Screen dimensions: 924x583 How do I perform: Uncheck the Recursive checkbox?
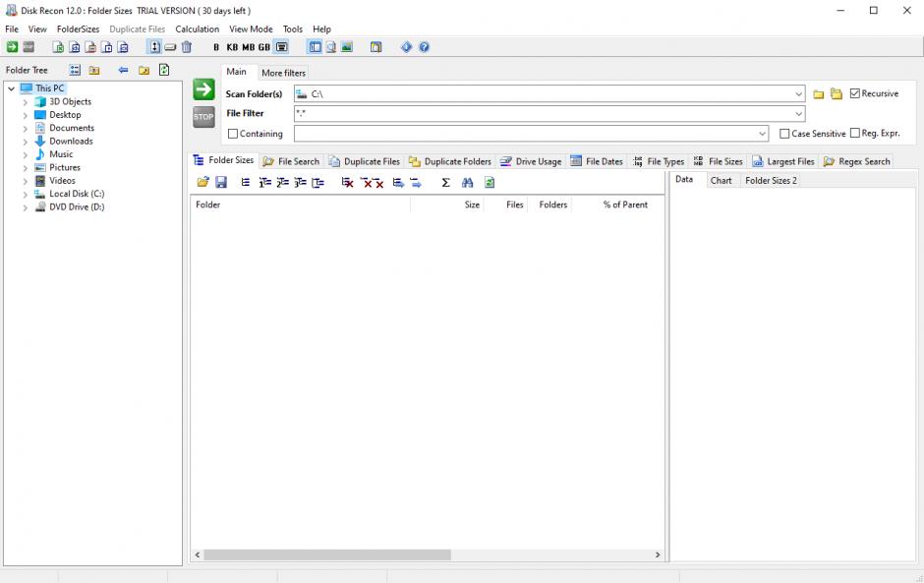point(855,93)
